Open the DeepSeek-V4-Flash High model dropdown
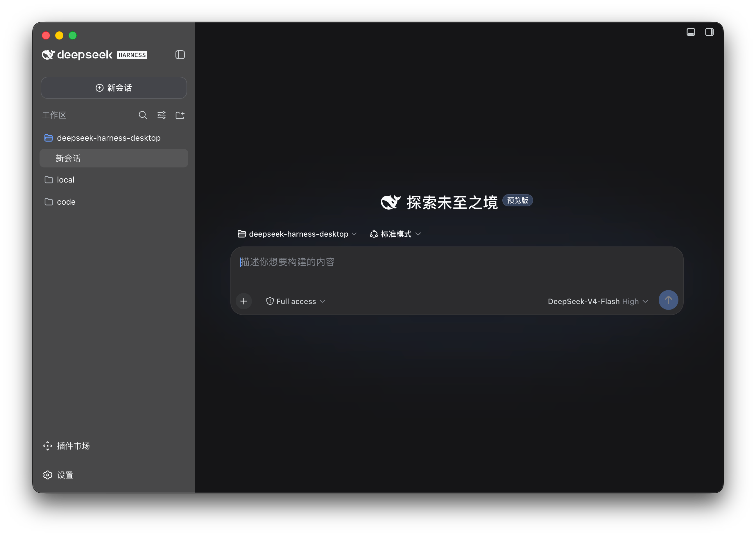756x536 pixels. click(598, 301)
